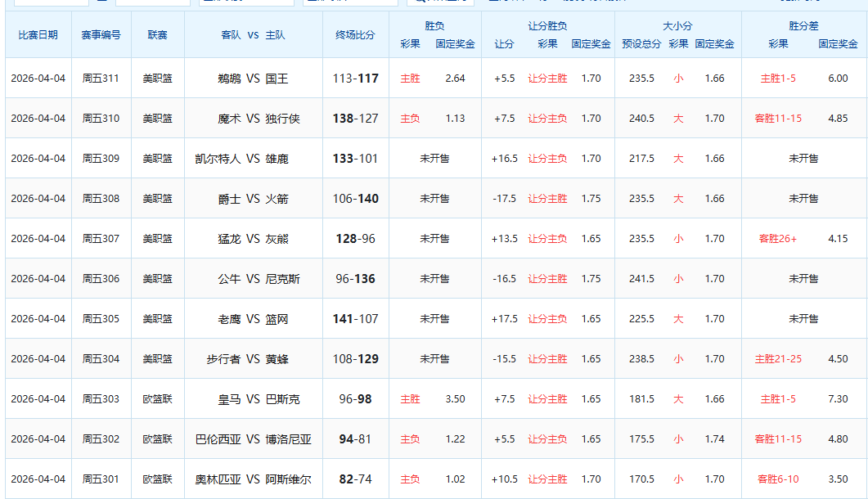This screenshot has height=499, width=868.
Task: Select the 终场比分 column header
Action: pos(355,35)
